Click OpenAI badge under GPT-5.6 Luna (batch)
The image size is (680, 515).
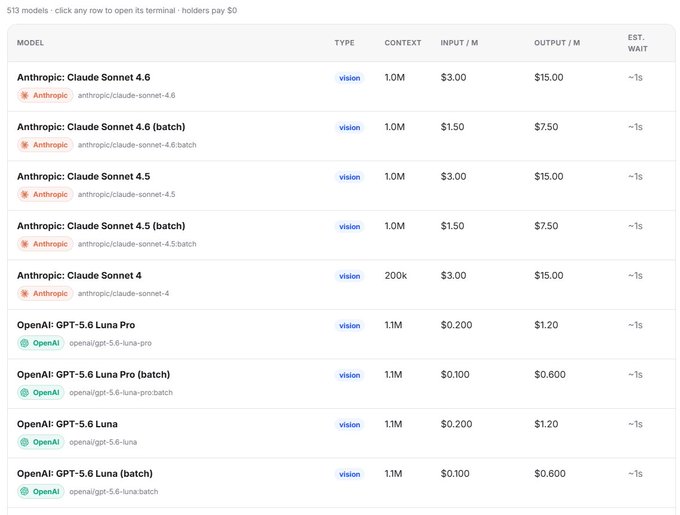click(x=41, y=492)
